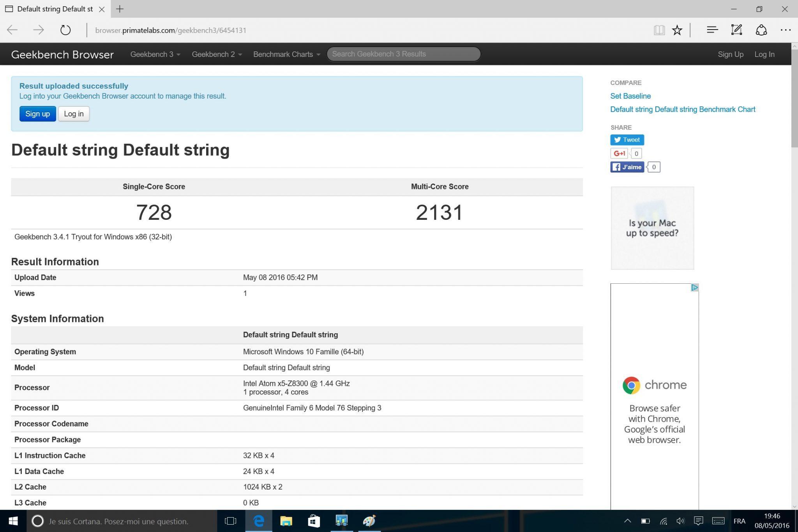Screen dimensions: 798x532
Task: Select the Intel Atom x5-Z8300 processor text
Action: point(296,384)
